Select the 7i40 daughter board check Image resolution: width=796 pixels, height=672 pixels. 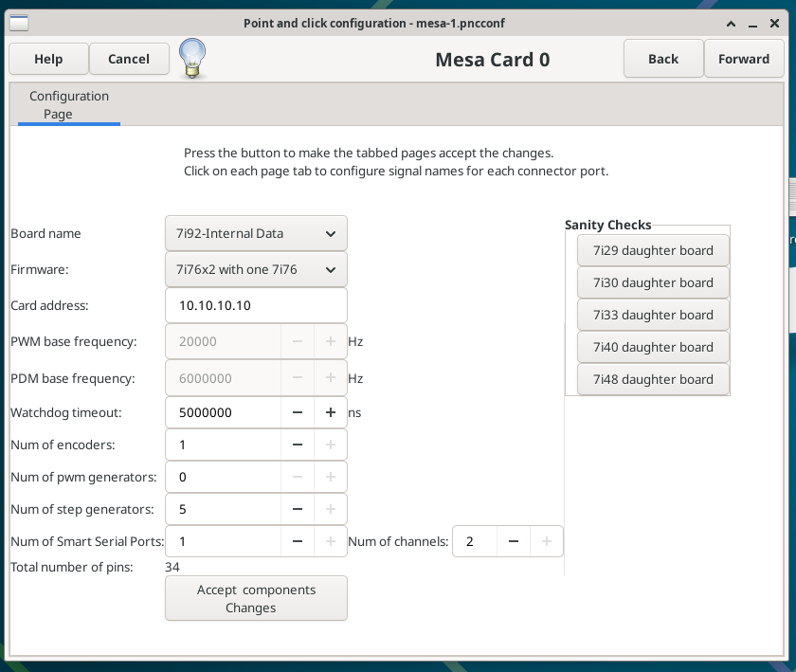(x=653, y=347)
